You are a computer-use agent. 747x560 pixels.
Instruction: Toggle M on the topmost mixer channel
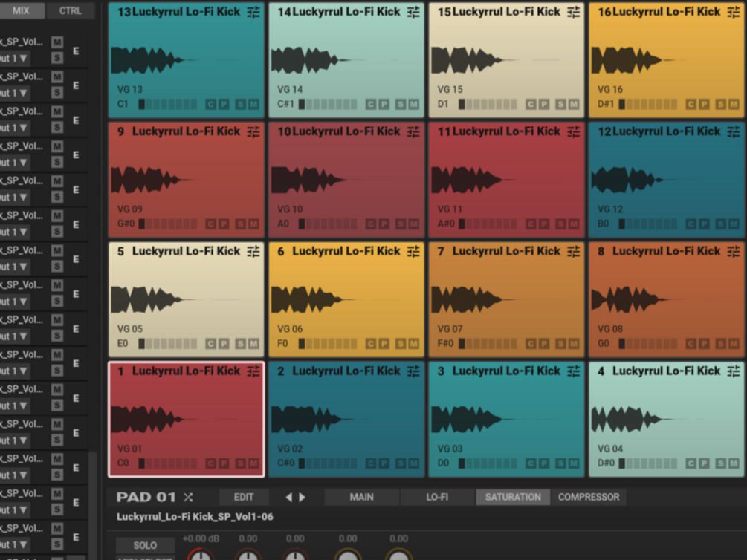click(57, 42)
